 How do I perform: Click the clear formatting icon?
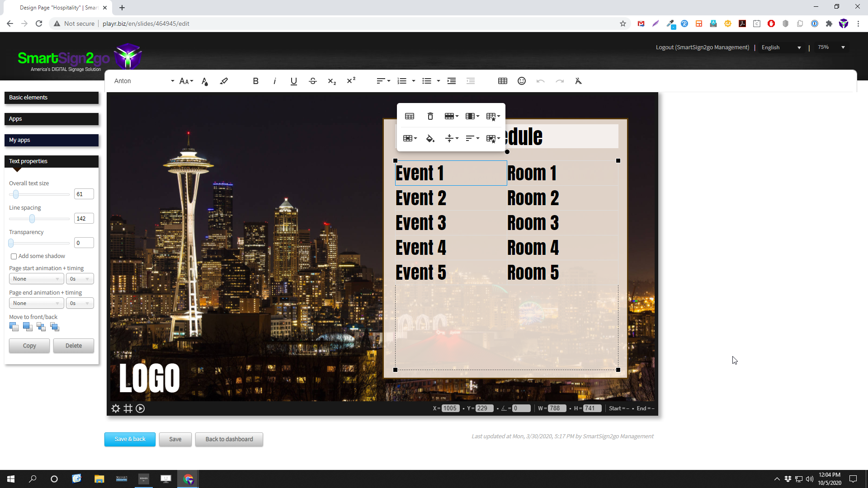[x=578, y=81]
